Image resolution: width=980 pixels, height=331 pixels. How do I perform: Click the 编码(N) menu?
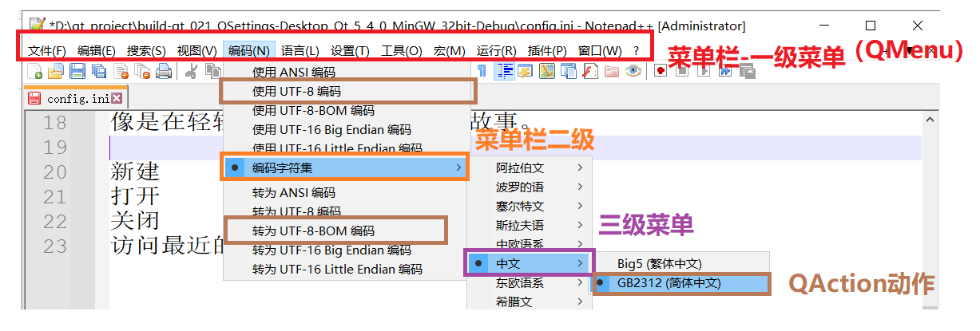(249, 50)
